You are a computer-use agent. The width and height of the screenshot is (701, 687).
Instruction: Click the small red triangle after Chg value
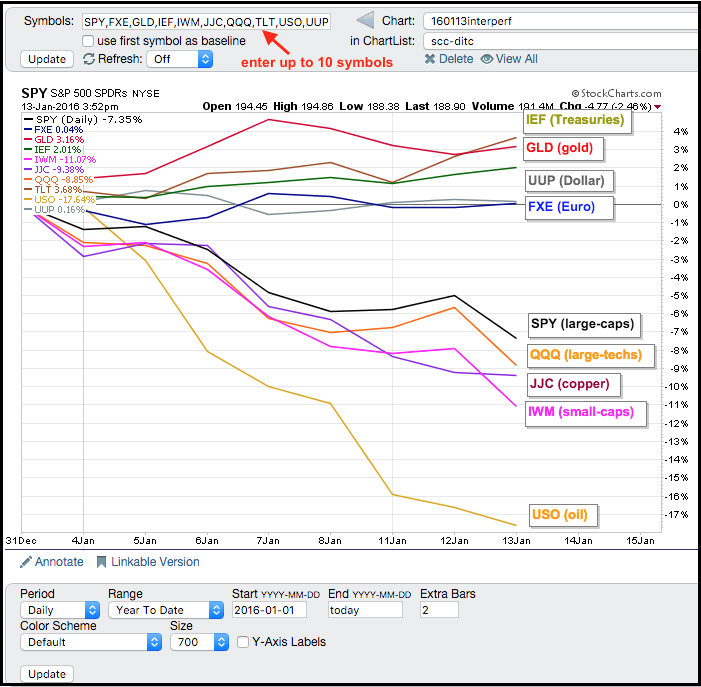click(x=657, y=106)
